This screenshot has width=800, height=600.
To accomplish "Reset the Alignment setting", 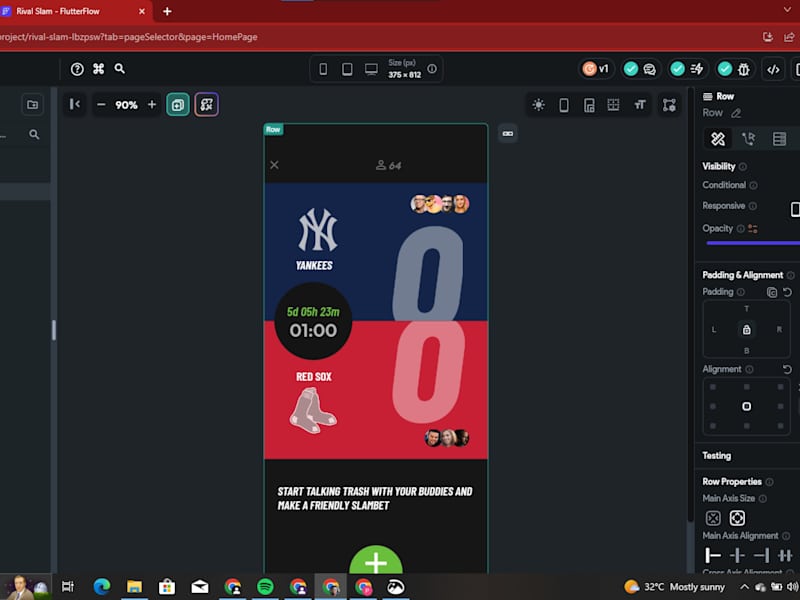I will pos(787,369).
